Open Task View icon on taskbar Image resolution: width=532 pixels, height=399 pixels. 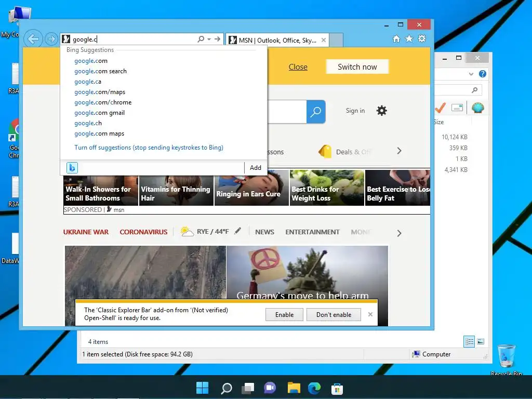coord(248,388)
